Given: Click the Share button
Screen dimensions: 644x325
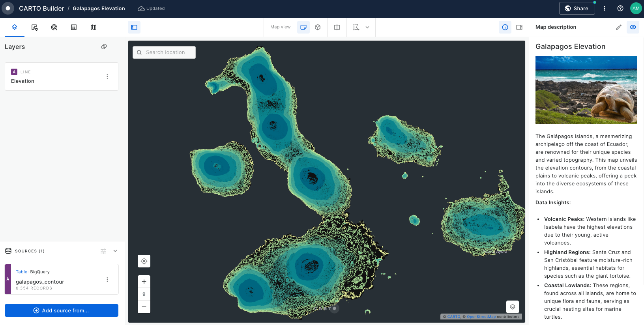Looking at the screenshot, I should pyautogui.click(x=577, y=8).
